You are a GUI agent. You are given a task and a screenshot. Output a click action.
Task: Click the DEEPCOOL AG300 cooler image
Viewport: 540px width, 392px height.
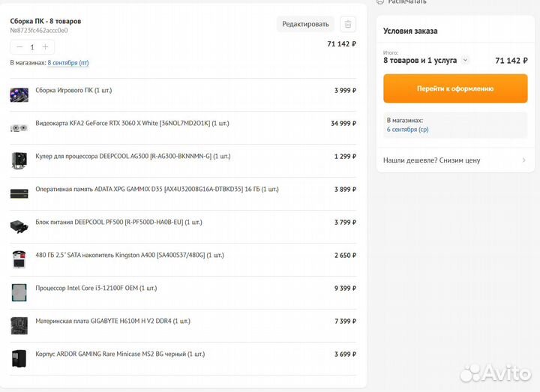tap(19, 160)
